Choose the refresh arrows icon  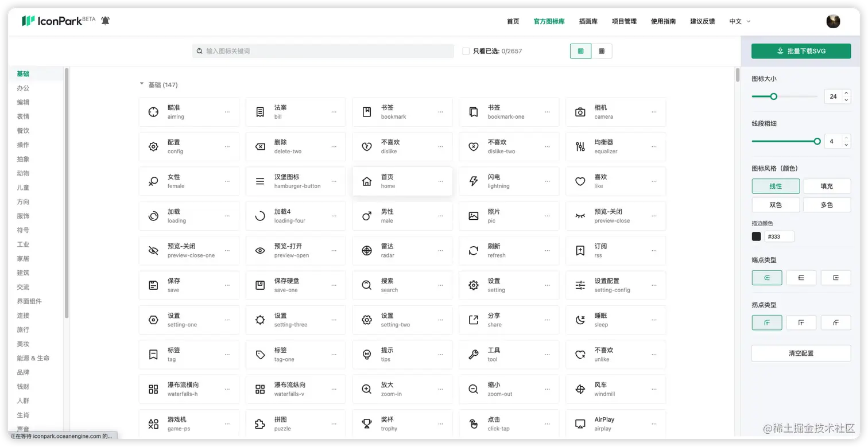coord(474,251)
